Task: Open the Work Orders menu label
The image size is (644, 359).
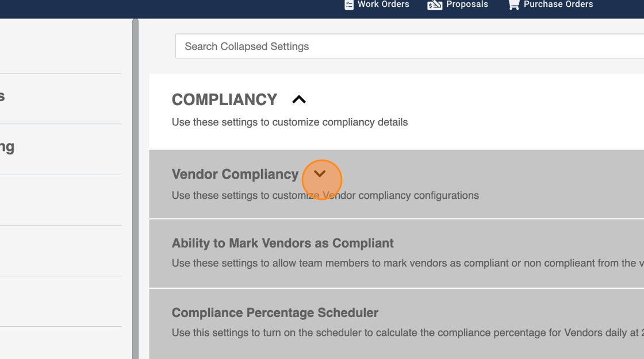Action: coord(383,5)
